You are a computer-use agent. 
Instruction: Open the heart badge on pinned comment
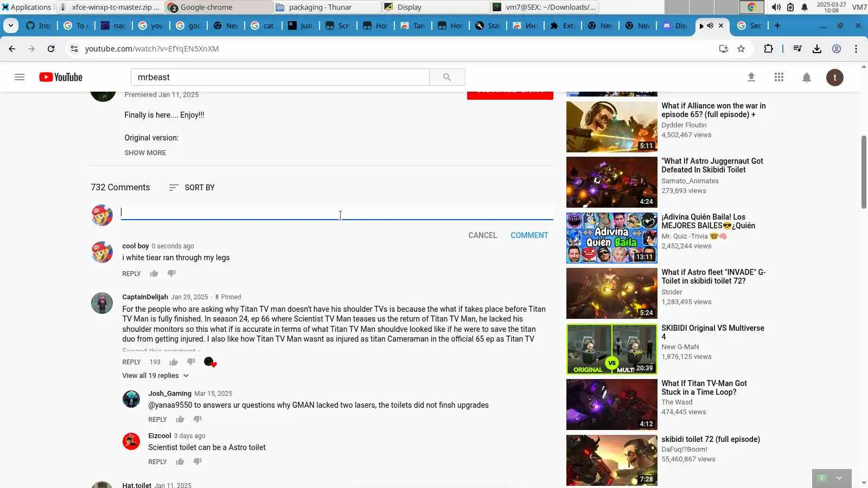point(210,362)
